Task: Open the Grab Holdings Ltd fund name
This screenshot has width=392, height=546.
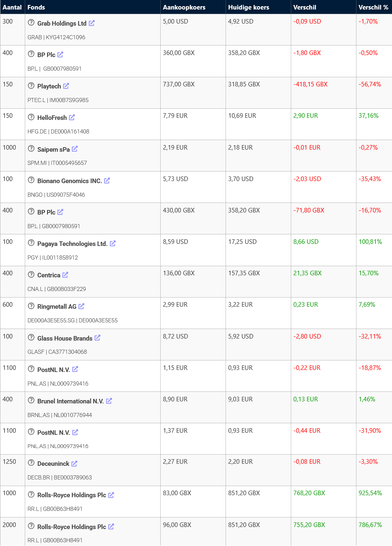Action: point(62,24)
